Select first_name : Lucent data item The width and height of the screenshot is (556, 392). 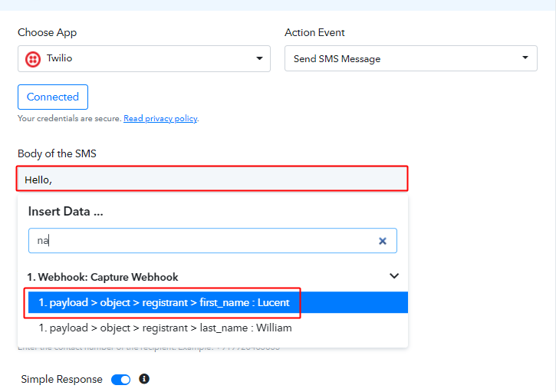(x=218, y=302)
